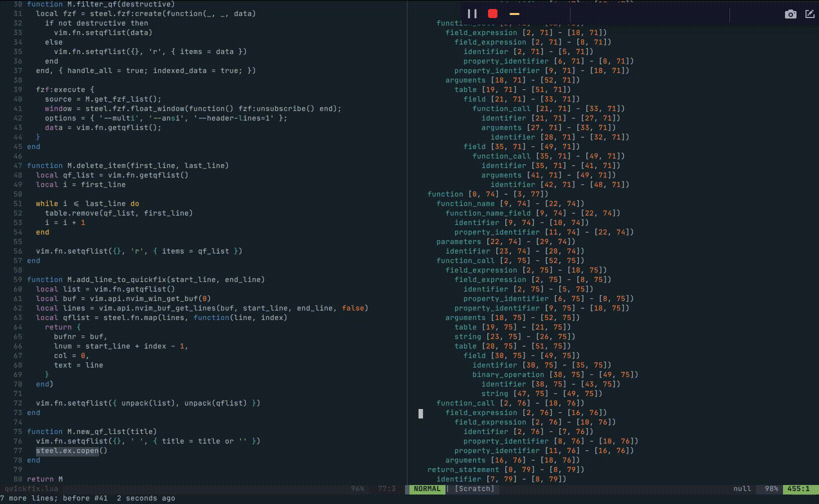Click the 77:3 position in the left statusline

pos(386,489)
